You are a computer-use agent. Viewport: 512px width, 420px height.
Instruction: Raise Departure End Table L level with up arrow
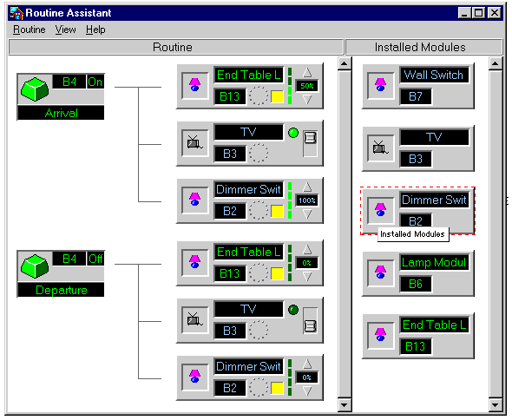(307, 250)
